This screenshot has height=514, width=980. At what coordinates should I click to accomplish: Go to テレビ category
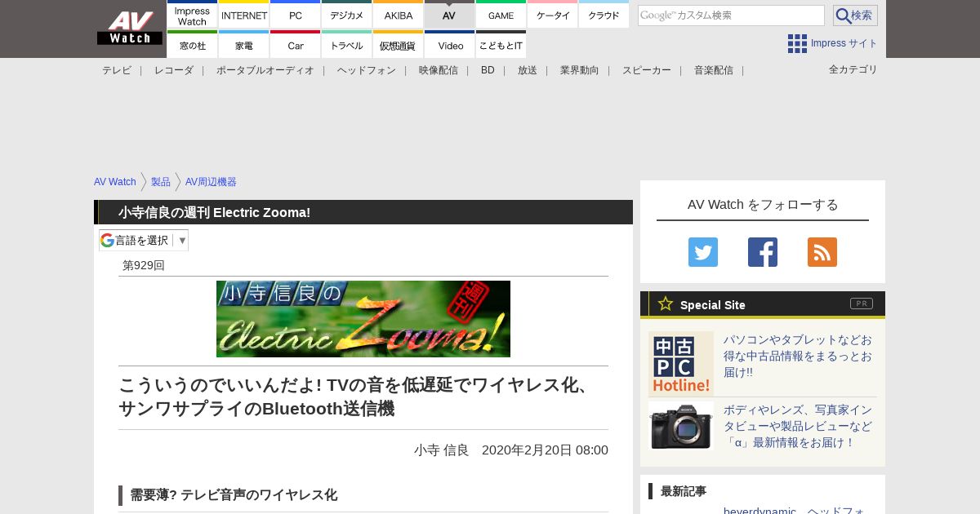pos(117,70)
